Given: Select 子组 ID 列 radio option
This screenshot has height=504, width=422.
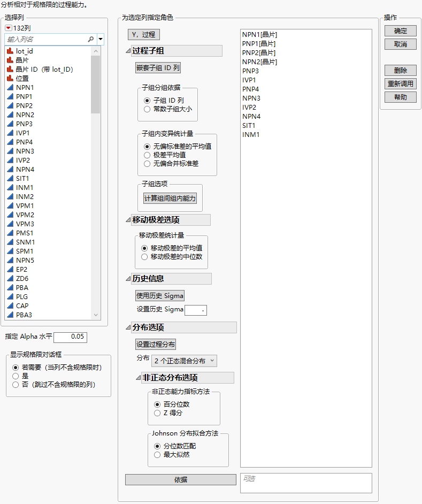Looking at the screenshot, I should tap(147, 101).
